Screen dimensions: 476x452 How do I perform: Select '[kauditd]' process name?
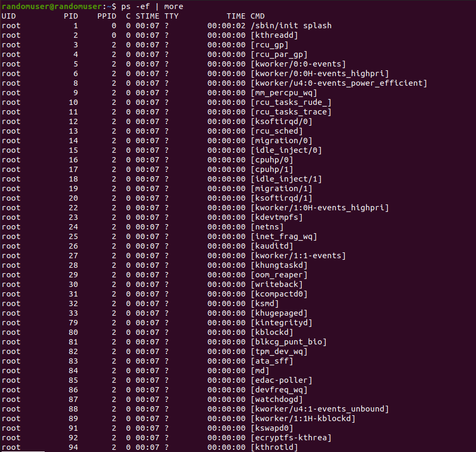(272, 246)
